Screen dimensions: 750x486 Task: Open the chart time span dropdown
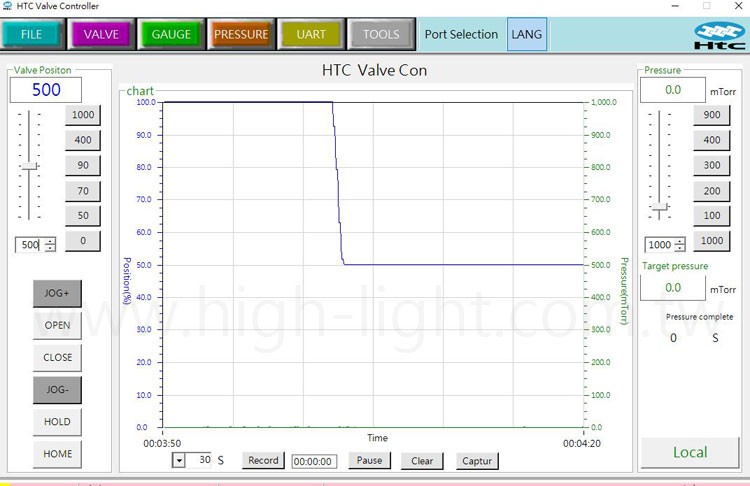178,461
